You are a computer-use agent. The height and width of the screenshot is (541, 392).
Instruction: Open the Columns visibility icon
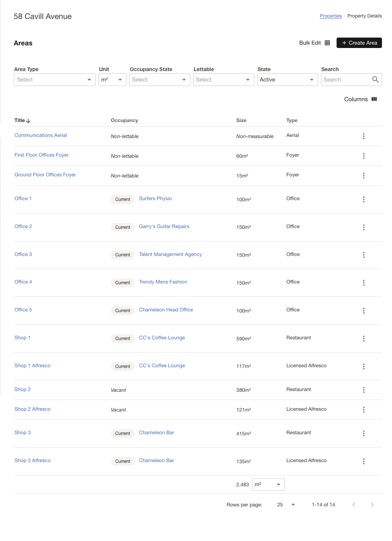pos(374,99)
